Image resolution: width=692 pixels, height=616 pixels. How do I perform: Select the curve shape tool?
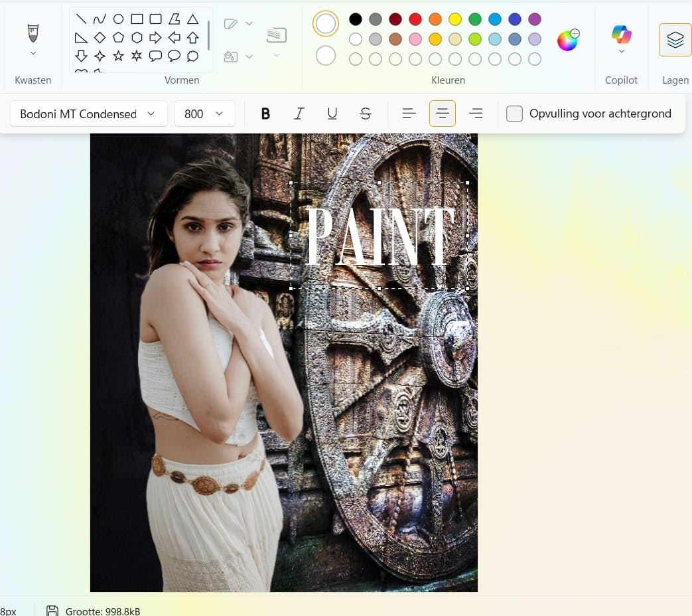(100, 19)
